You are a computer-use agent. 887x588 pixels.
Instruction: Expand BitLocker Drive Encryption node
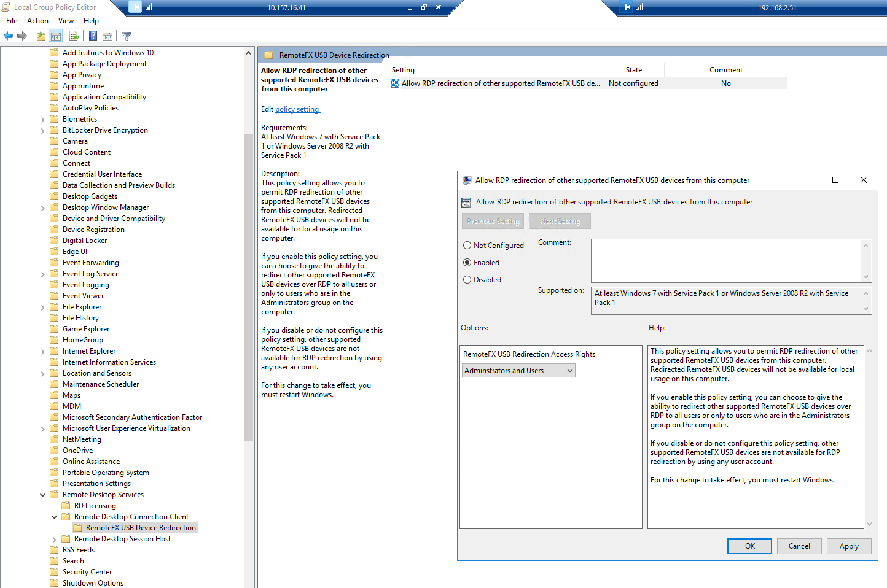[x=42, y=131]
